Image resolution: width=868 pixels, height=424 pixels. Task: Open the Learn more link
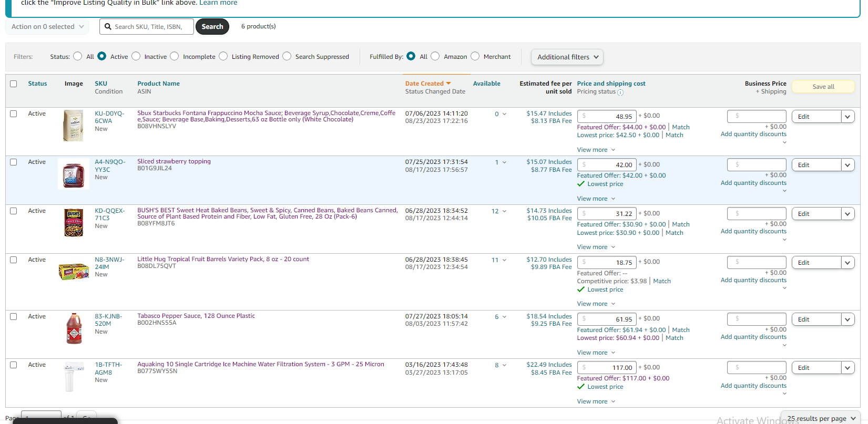[218, 3]
